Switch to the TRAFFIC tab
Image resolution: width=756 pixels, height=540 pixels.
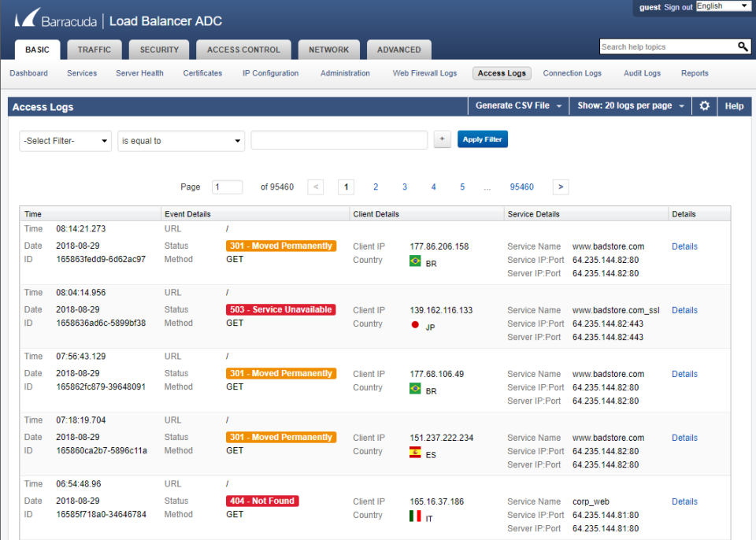coord(94,49)
